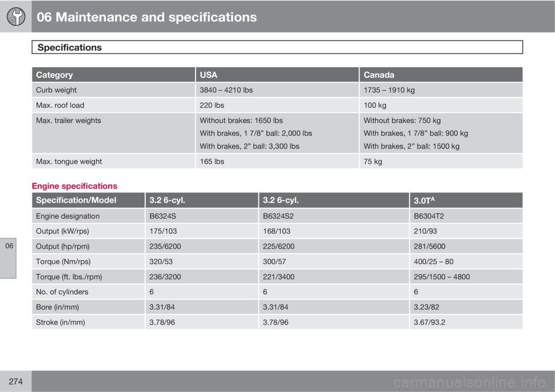Select the '06 Maintenance and specifications' header title
Image resolution: width=555 pixels, height=392 pixels.
tap(146, 17)
